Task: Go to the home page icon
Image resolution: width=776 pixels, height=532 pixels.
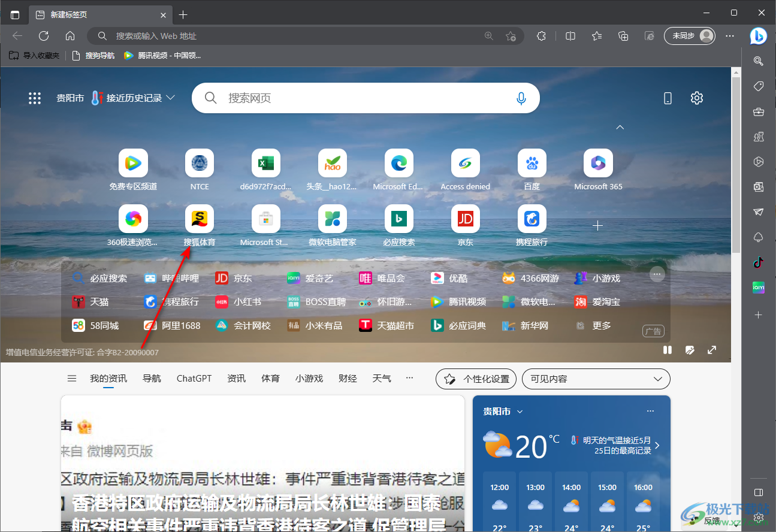Action: (70, 36)
